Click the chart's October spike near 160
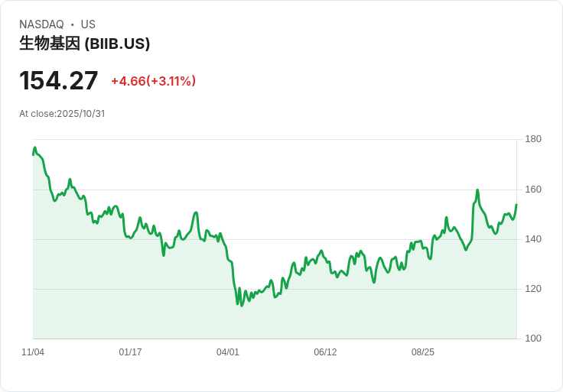Screen dimensions: 563x392 [x=477, y=190]
